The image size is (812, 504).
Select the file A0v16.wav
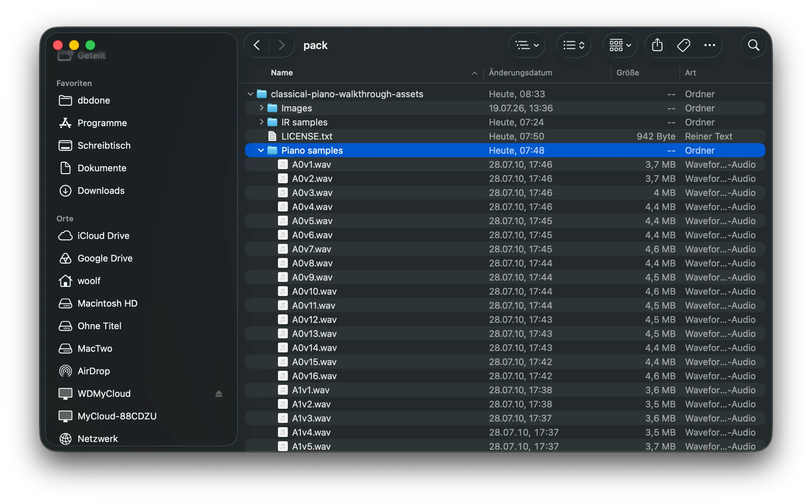pos(505,376)
